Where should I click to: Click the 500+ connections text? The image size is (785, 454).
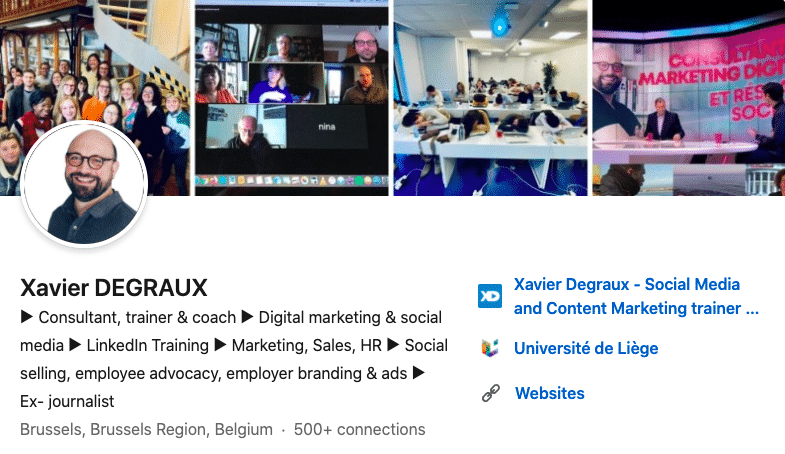(x=359, y=429)
